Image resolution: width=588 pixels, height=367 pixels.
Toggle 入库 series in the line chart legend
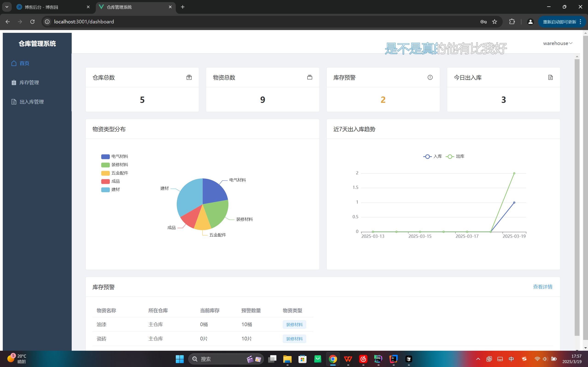click(432, 157)
